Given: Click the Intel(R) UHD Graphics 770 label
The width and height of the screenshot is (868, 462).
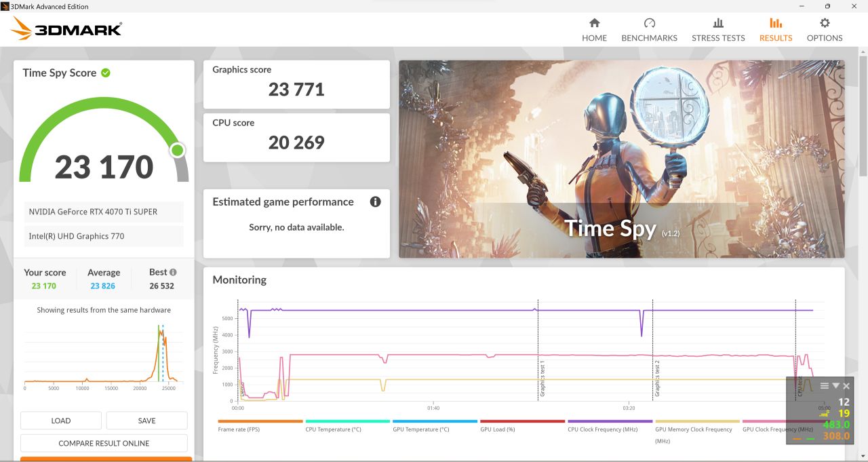Looking at the screenshot, I should (x=104, y=236).
